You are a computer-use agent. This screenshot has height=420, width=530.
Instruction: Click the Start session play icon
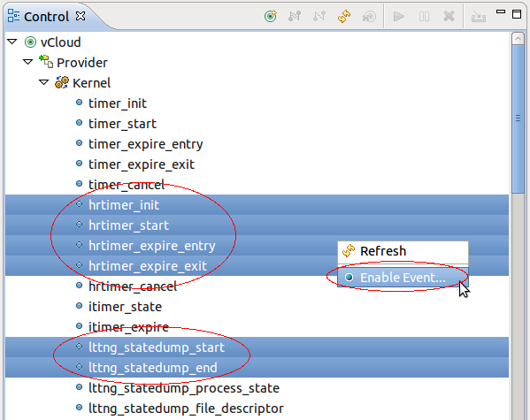[x=399, y=16]
